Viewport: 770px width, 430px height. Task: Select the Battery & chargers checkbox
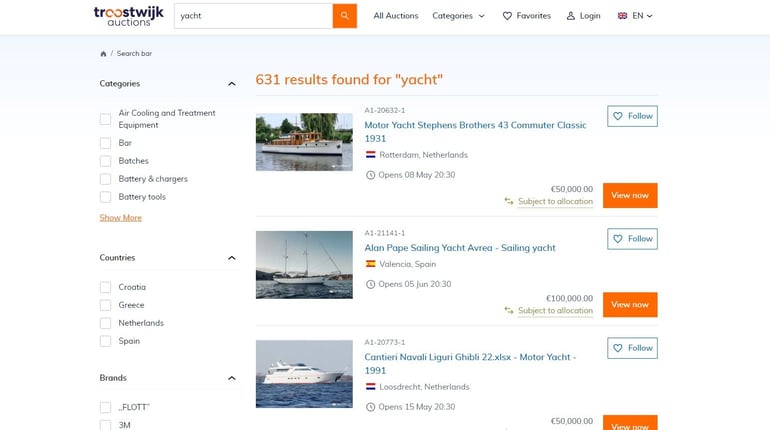[105, 179]
